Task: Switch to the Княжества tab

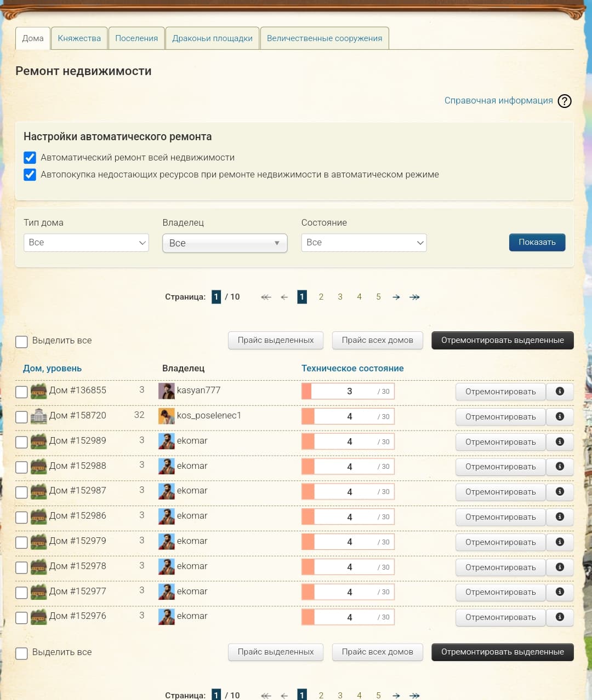Action: click(x=79, y=38)
